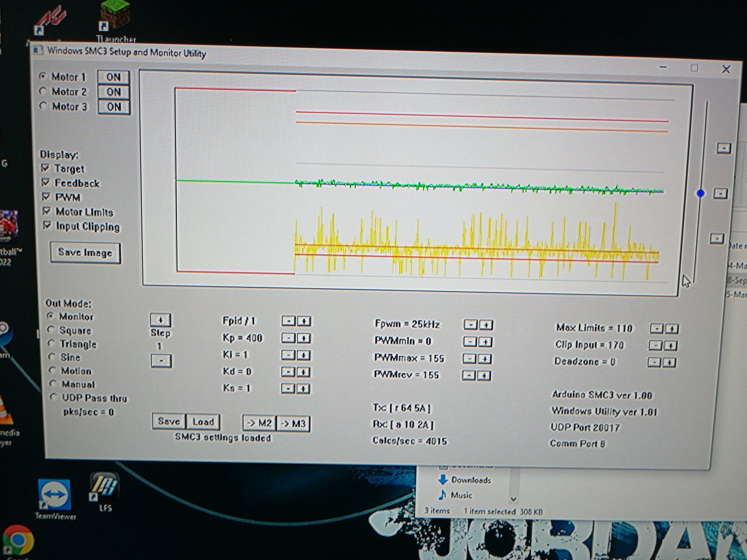Increase the PWMrev value
Screen dimensions: 747x560
tap(484, 376)
